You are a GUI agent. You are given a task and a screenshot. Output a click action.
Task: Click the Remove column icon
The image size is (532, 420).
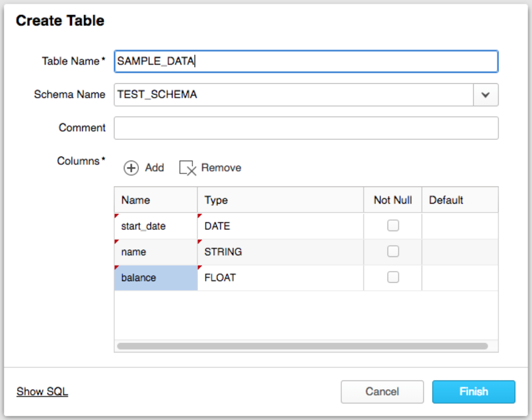point(188,168)
